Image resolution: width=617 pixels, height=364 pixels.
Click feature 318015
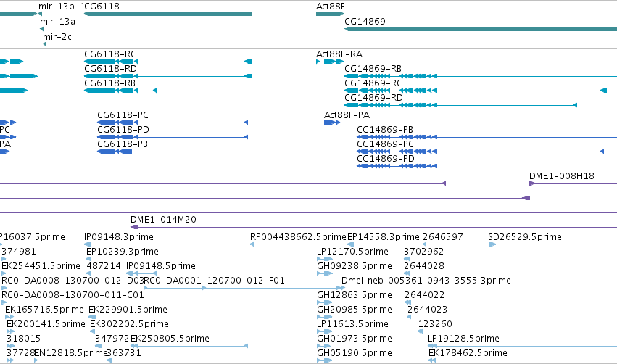[11, 346]
